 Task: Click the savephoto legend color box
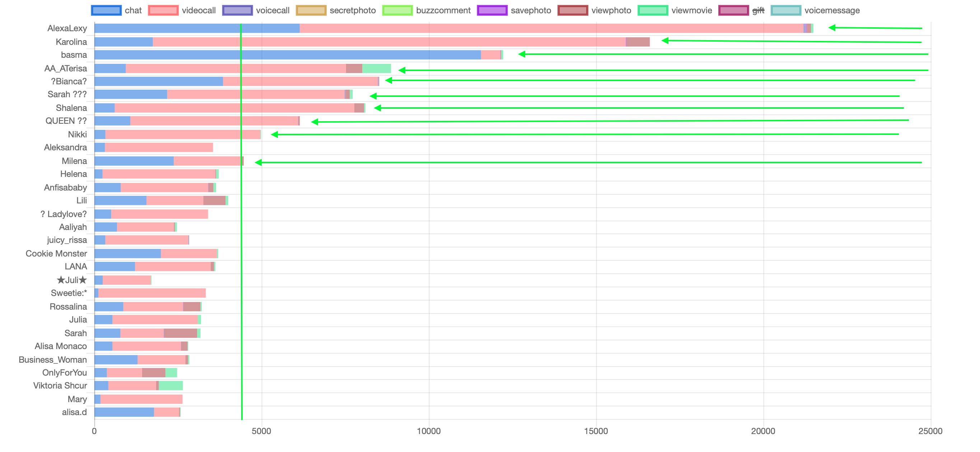coord(492,10)
